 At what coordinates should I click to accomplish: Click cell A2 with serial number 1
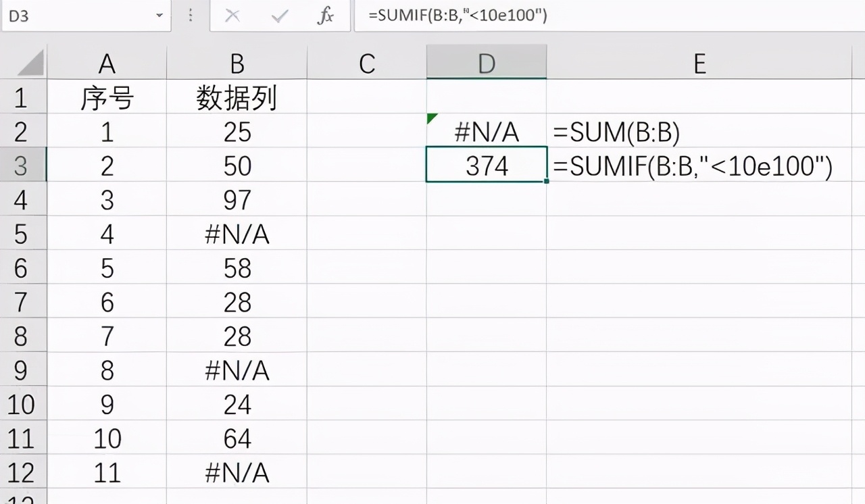[107, 132]
